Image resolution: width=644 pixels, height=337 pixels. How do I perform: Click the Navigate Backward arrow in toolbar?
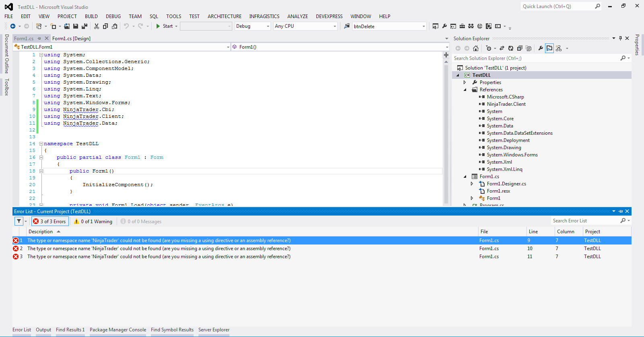tap(13, 26)
